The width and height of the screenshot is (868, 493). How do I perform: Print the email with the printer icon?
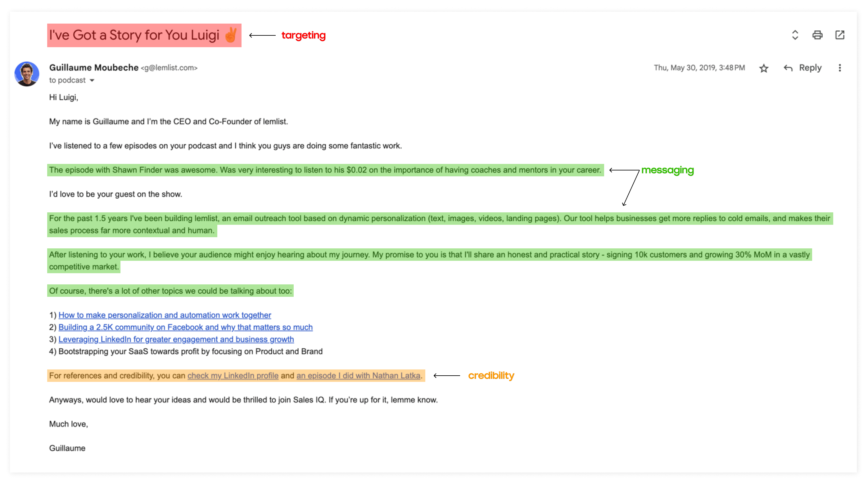tap(817, 35)
